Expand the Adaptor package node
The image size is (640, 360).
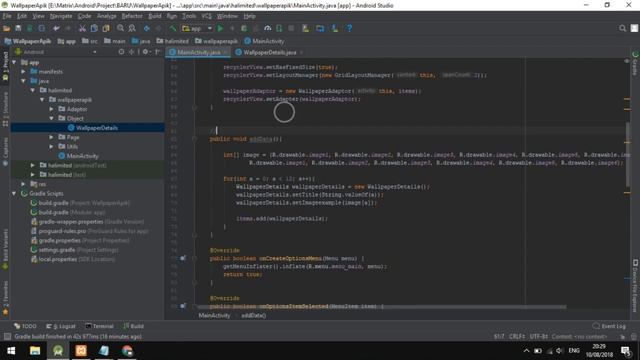(x=51, y=109)
